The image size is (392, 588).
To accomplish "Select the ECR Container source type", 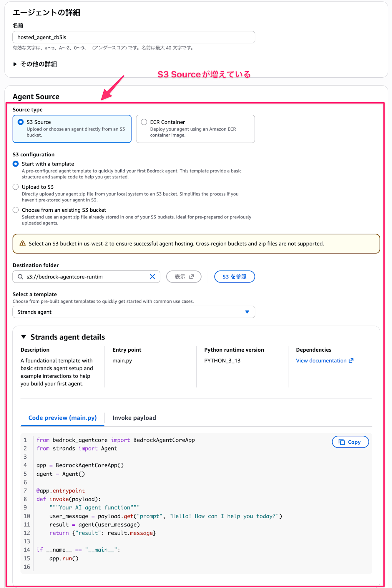I will 144,122.
